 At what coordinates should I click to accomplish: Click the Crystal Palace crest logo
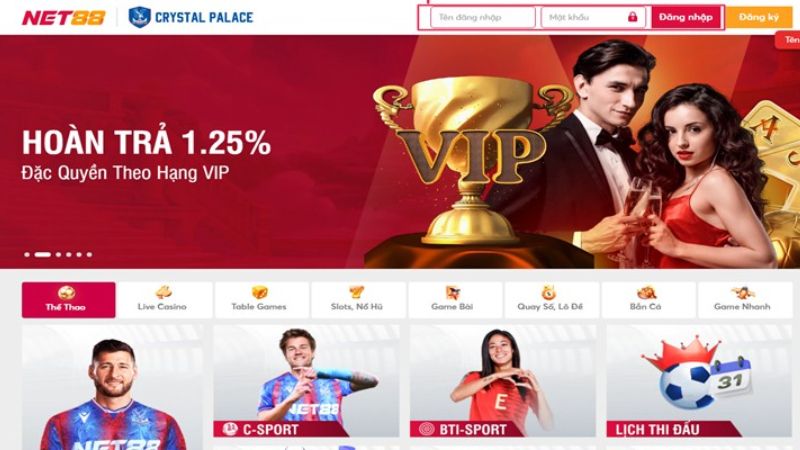click(139, 17)
